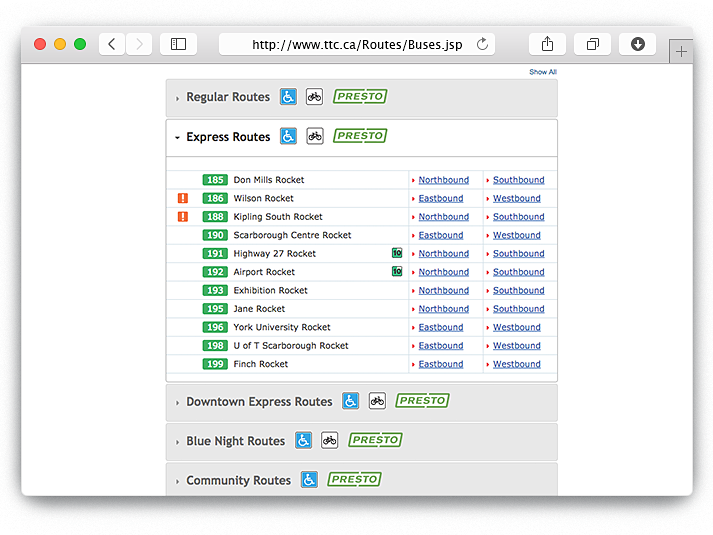
Task: Expand the Blue Night Routes section
Action: (362, 441)
